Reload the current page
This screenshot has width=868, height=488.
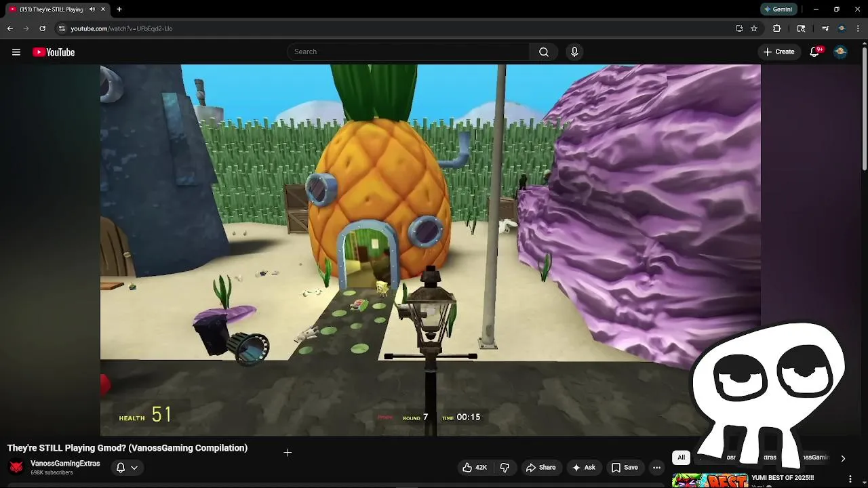pos(42,28)
